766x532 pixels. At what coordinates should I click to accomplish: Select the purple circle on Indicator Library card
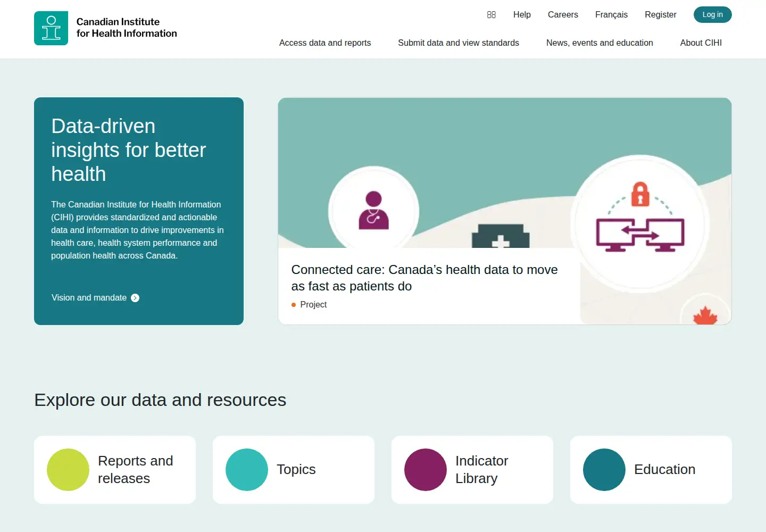[x=426, y=470]
